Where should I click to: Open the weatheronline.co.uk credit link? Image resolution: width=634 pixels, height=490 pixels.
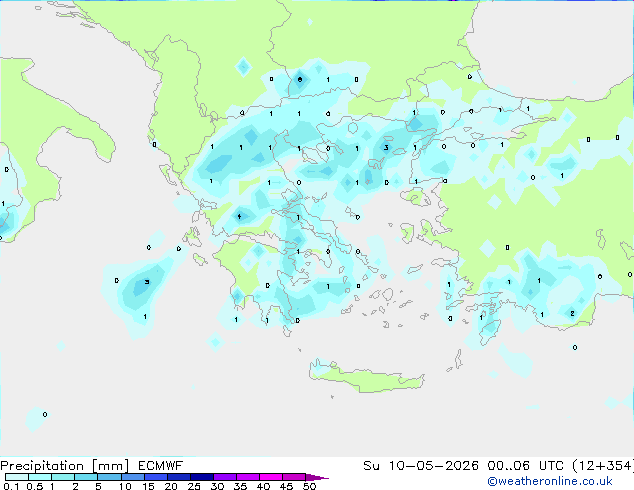tap(550, 481)
